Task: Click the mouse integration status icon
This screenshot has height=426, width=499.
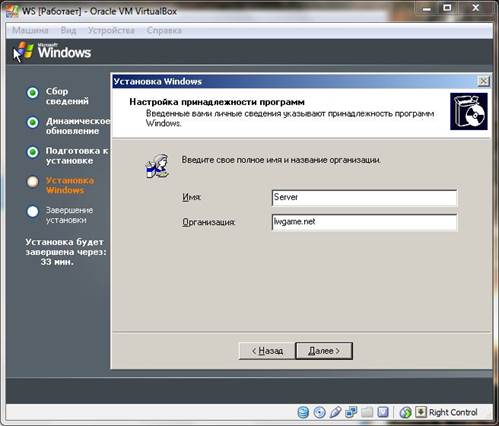Action: tap(406, 412)
